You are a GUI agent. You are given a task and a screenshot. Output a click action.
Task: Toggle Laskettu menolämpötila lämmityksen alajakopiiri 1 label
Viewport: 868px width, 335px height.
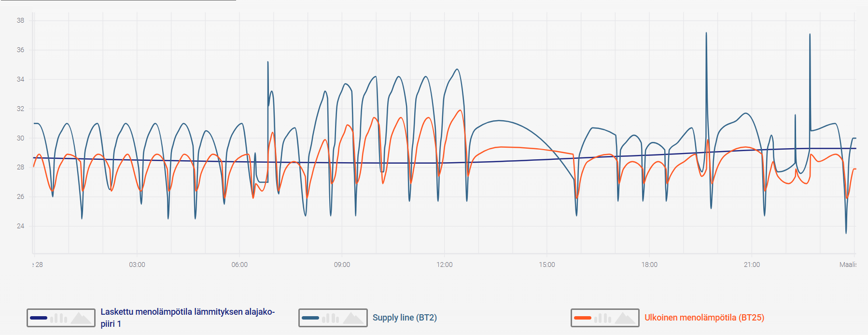187,318
